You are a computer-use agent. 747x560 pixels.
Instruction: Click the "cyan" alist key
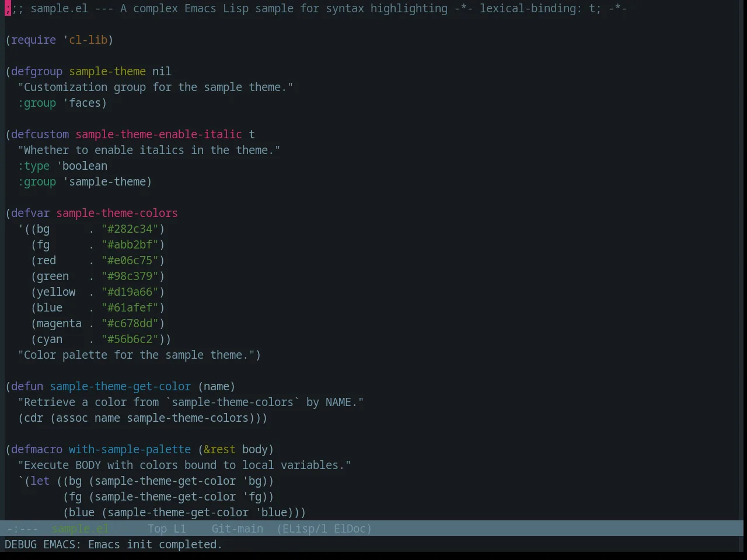pos(50,339)
